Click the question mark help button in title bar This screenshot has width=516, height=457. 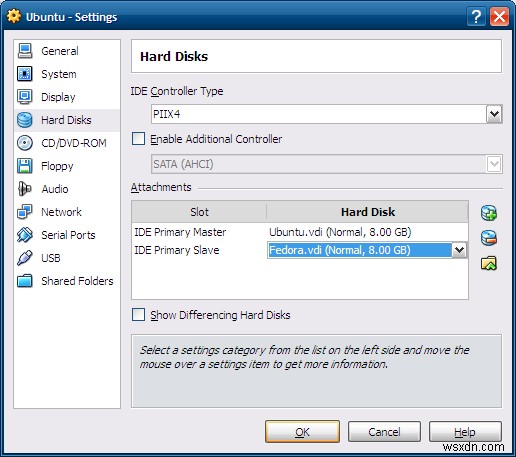pos(476,16)
